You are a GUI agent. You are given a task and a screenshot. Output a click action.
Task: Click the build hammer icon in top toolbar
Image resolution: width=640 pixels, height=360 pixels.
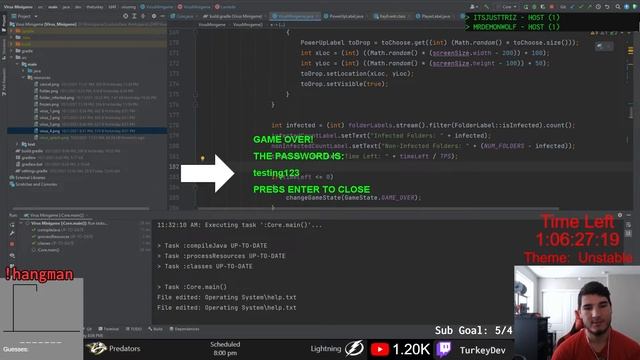click(486, 7)
